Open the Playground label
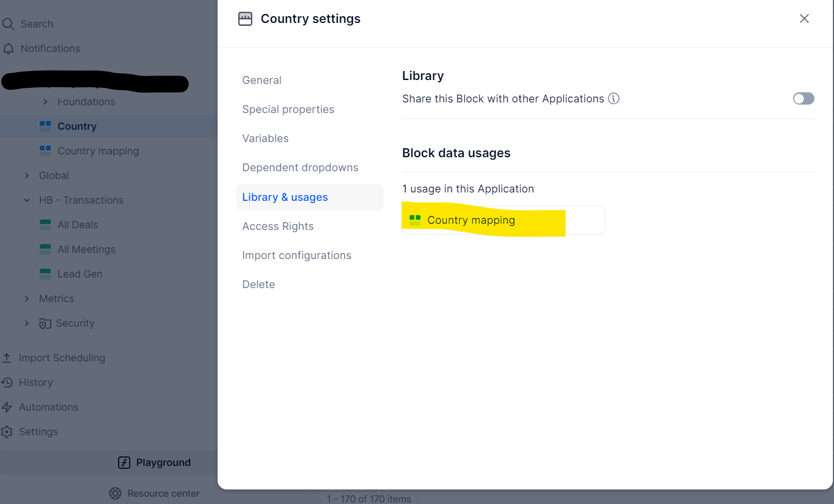 pos(163,463)
